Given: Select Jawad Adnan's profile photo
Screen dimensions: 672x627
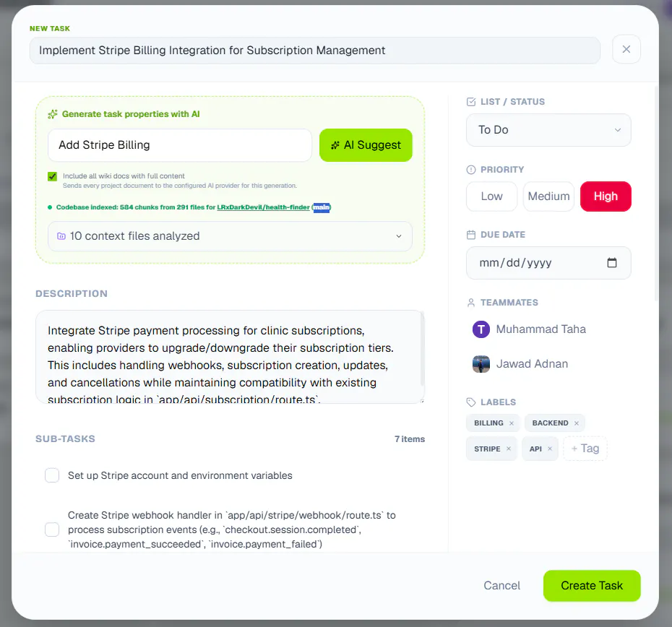Looking at the screenshot, I should click(x=481, y=364).
